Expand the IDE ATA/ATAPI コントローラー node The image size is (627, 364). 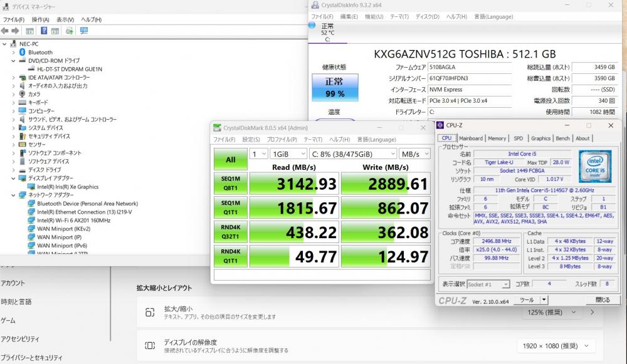coord(14,78)
